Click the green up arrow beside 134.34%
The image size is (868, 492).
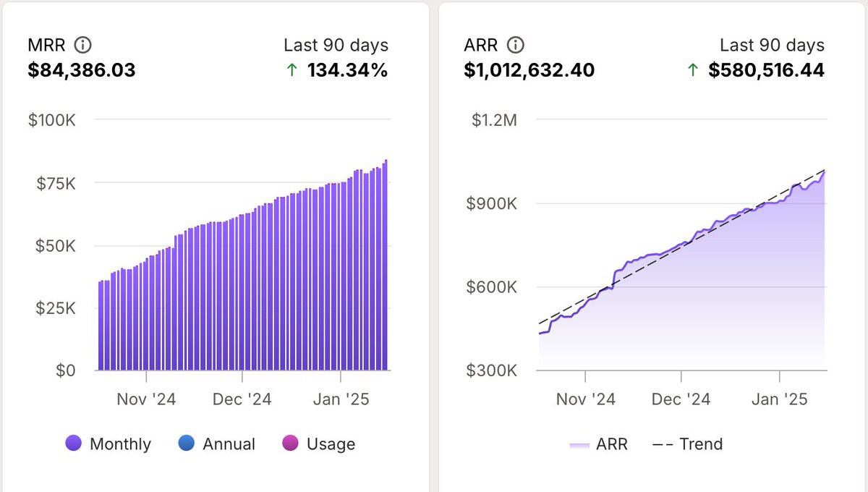click(x=292, y=70)
